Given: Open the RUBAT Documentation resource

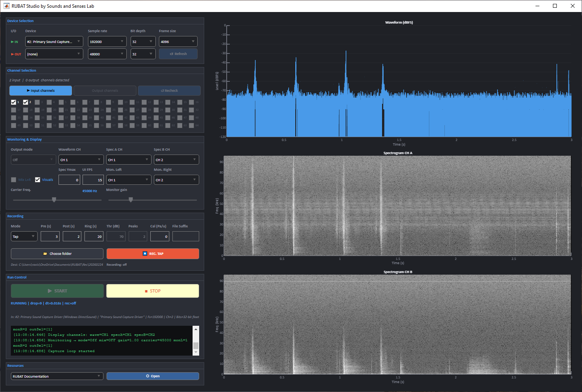Looking at the screenshot, I should click(x=153, y=376).
